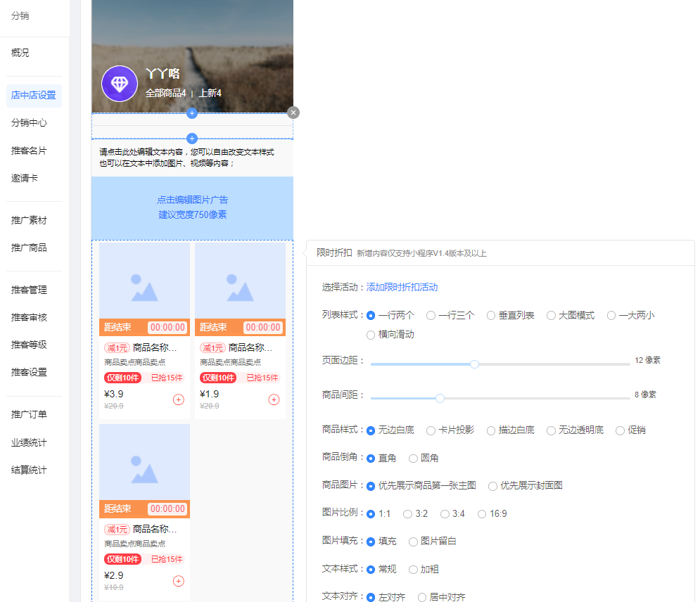The height and width of the screenshot is (602, 700).
Task: Click the lower blue plus insert-component icon
Action: click(192, 139)
